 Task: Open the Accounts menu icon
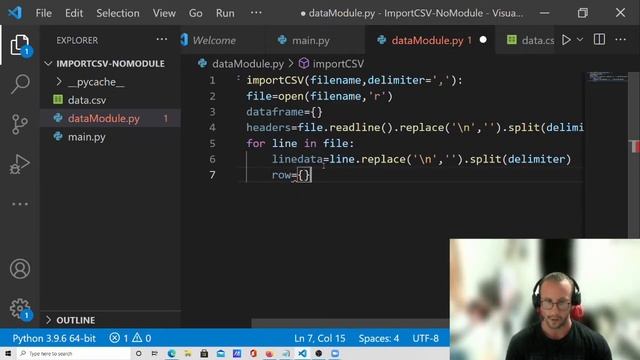(x=20, y=269)
